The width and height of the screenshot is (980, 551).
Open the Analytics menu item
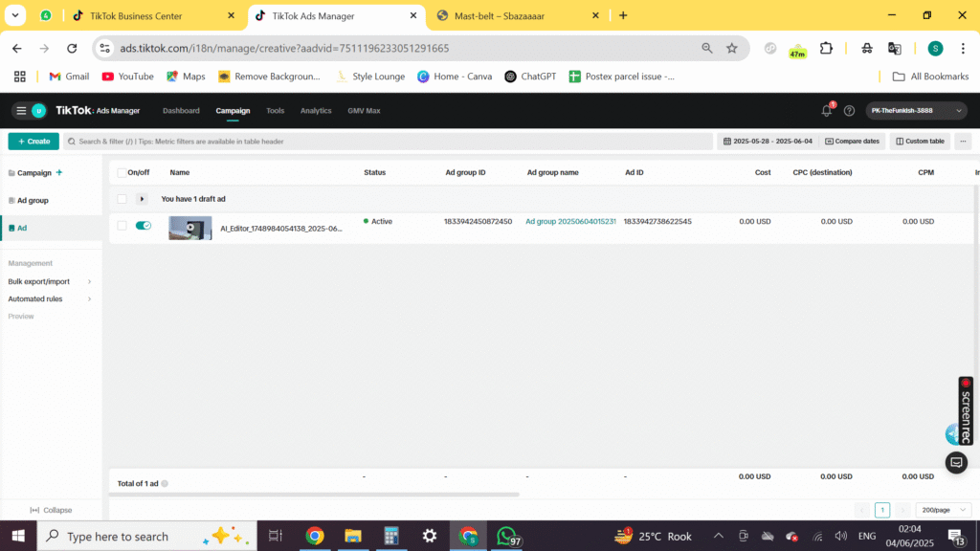click(316, 111)
